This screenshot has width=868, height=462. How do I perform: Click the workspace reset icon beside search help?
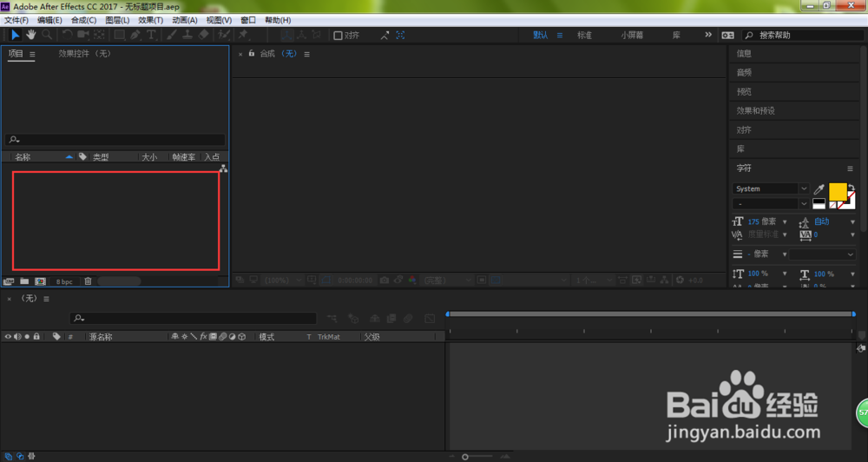tap(727, 35)
